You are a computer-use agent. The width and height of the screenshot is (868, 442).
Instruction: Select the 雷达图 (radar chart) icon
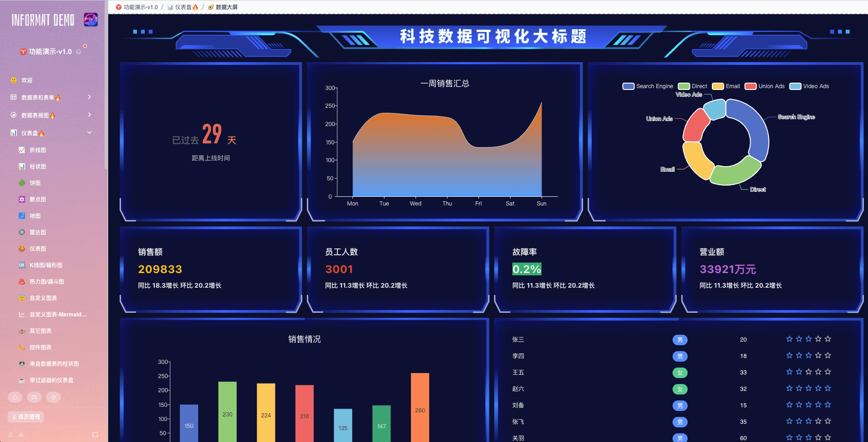[x=22, y=232]
